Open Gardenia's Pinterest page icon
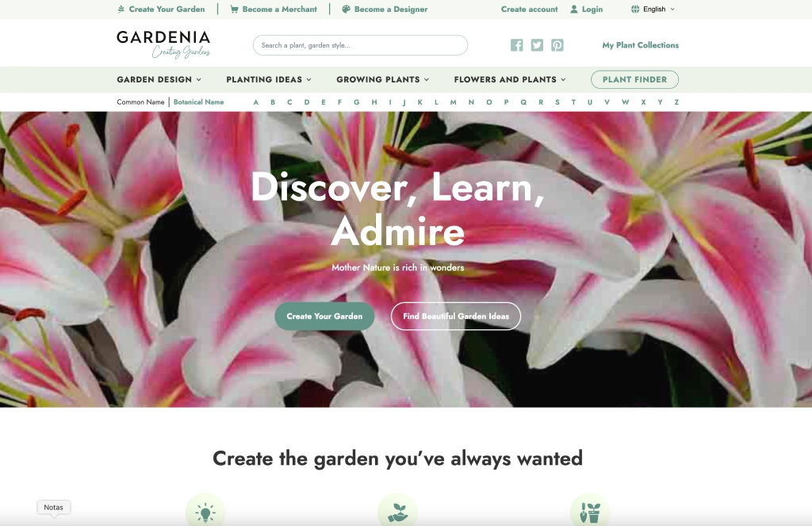Screen dimensions: 812x526 [x=557, y=45]
